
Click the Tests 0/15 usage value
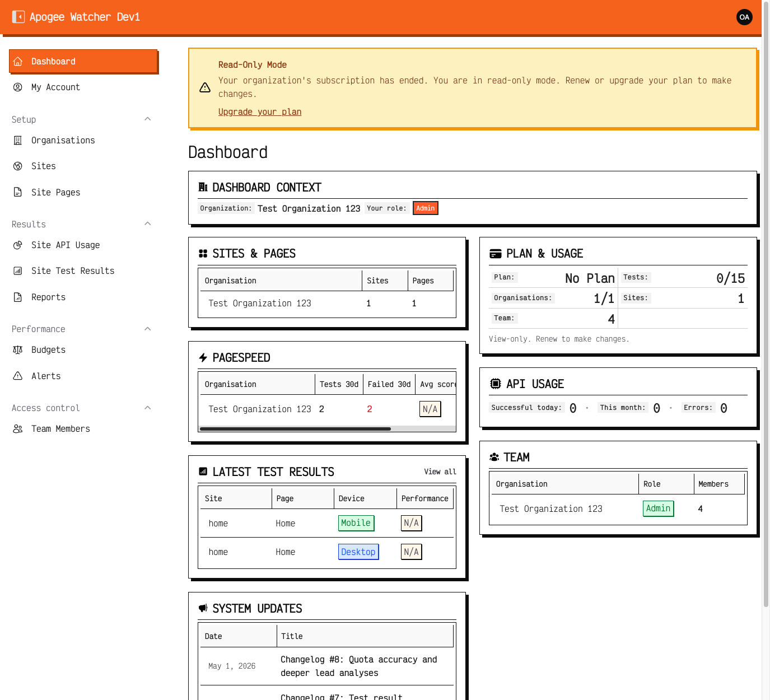731,278
